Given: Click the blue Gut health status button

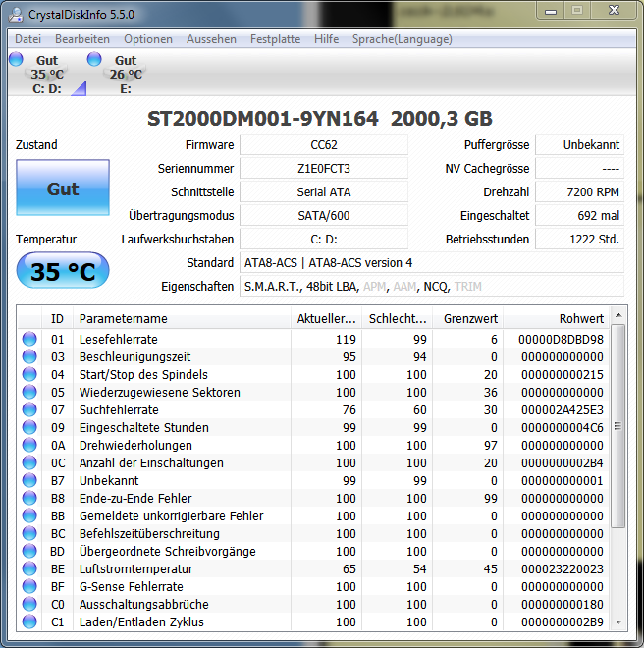Looking at the screenshot, I should pos(63,188).
